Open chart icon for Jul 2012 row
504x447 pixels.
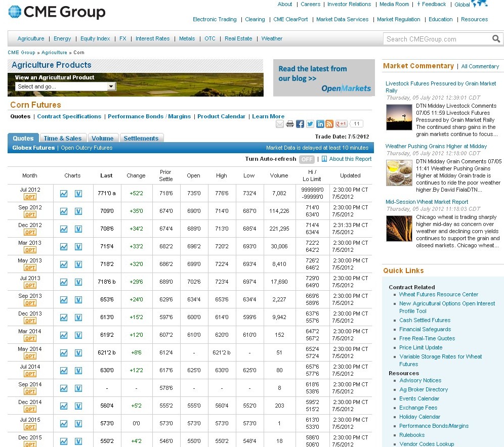tap(64, 194)
